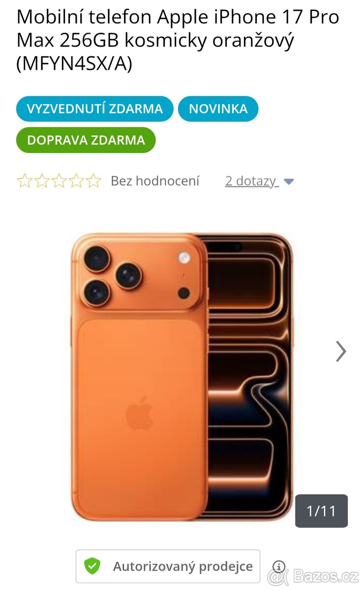Select the NOVINKA badge
This screenshot has width=364, height=591.
218,109
